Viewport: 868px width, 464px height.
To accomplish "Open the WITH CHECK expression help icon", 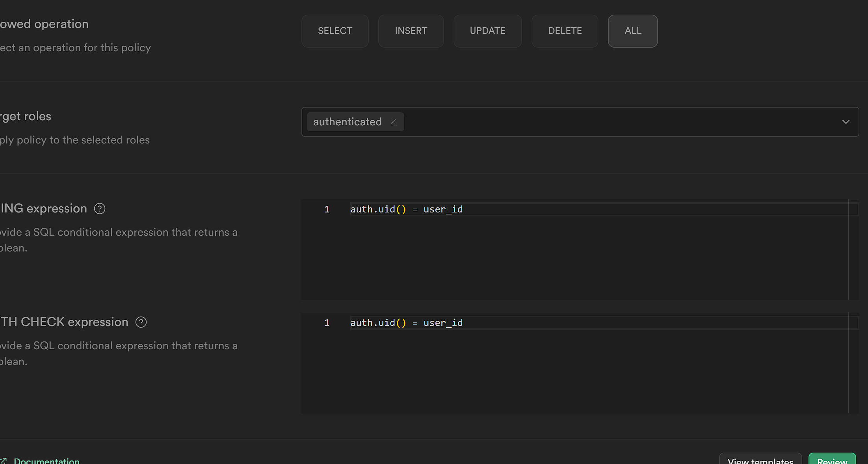I will (141, 322).
